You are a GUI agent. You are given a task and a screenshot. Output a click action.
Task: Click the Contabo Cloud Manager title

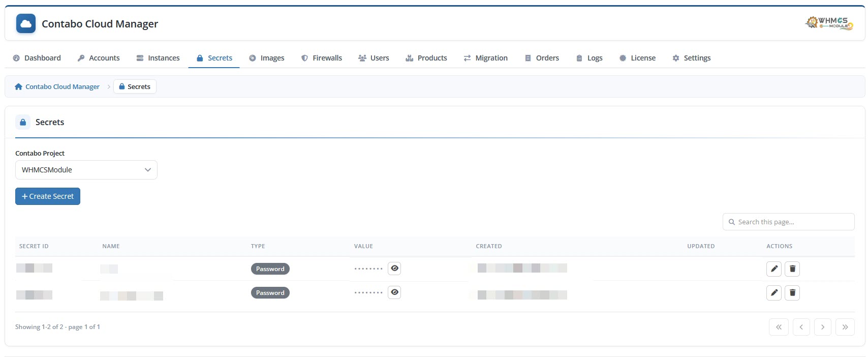(100, 24)
